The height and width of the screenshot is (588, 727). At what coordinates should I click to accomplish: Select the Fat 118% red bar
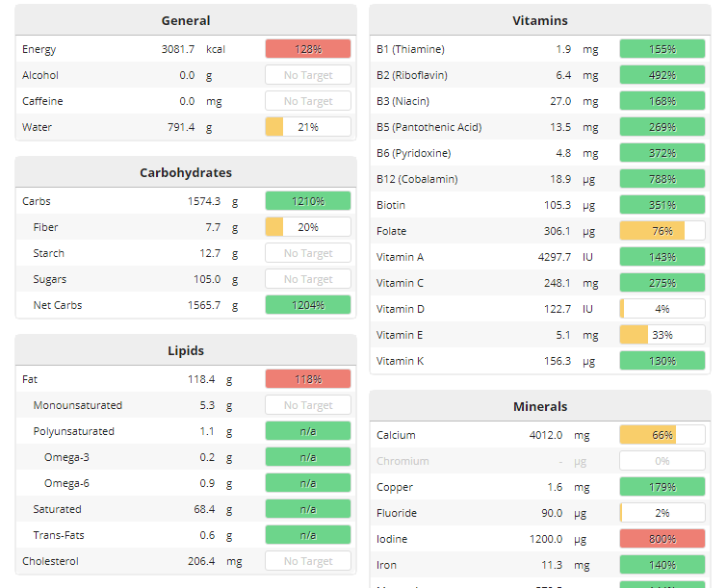(308, 379)
